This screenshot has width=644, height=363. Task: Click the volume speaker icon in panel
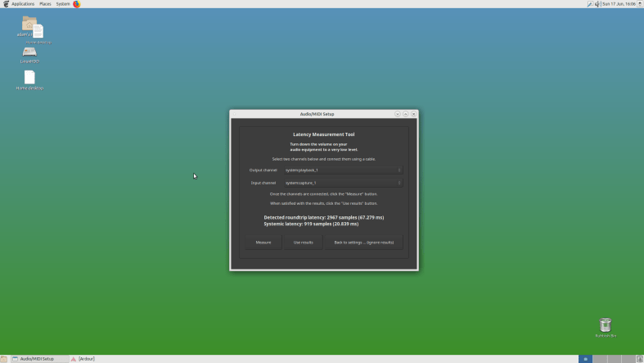click(x=597, y=4)
